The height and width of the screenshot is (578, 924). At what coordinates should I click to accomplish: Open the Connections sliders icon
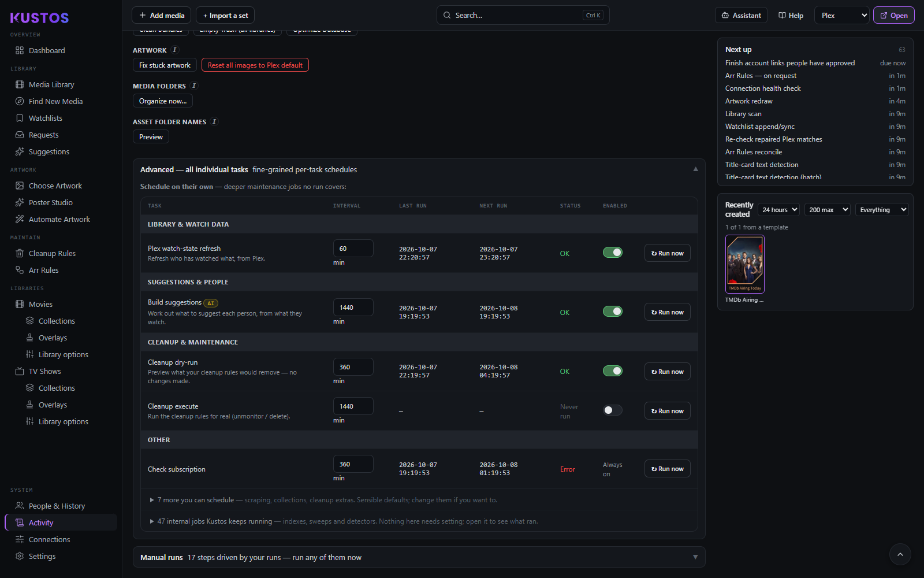20,539
